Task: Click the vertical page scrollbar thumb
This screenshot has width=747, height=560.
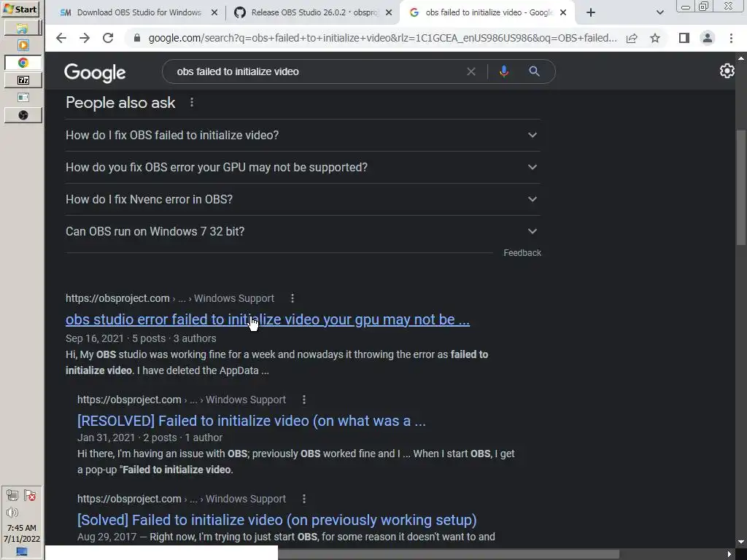Action: (741, 188)
